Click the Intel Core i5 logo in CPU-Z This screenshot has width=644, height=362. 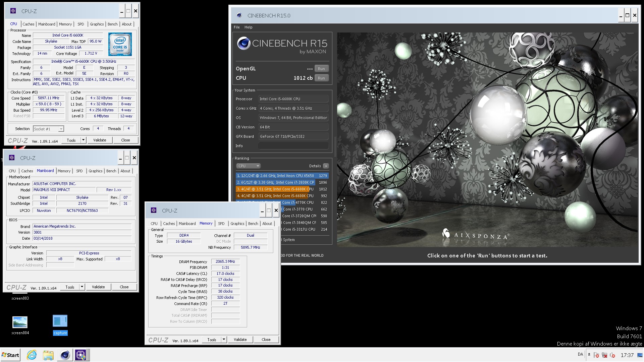point(120,44)
